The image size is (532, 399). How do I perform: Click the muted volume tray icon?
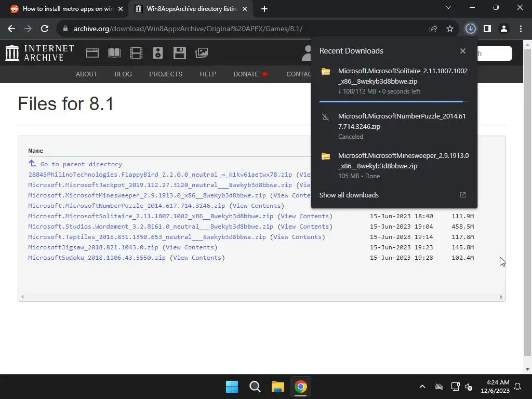tap(469, 387)
